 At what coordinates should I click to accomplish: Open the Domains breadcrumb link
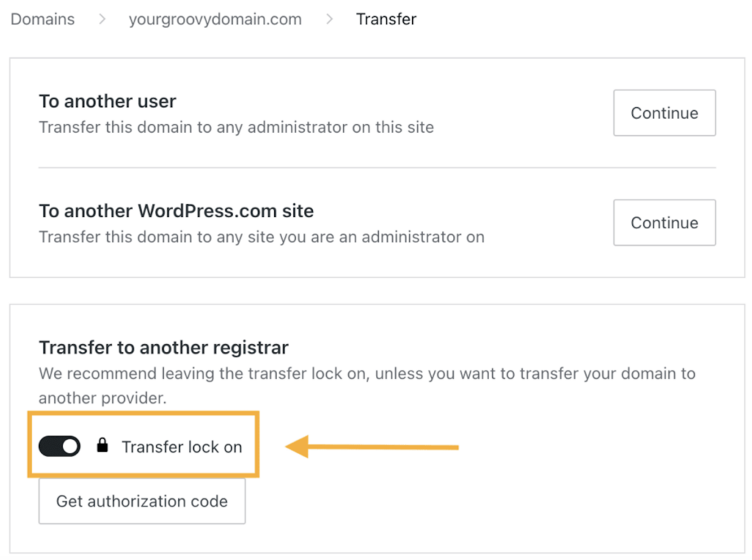43,19
